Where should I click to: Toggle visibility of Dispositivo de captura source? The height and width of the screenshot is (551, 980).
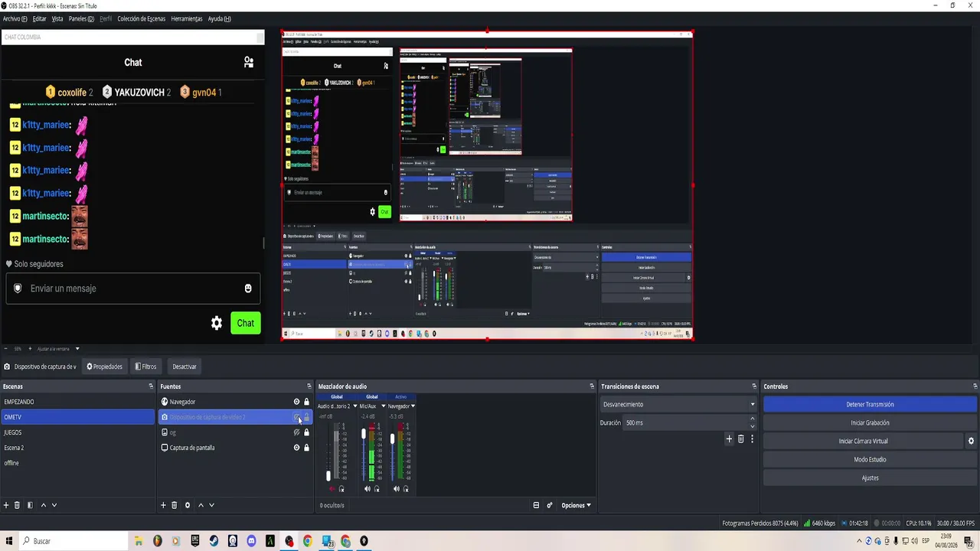tap(296, 417)
